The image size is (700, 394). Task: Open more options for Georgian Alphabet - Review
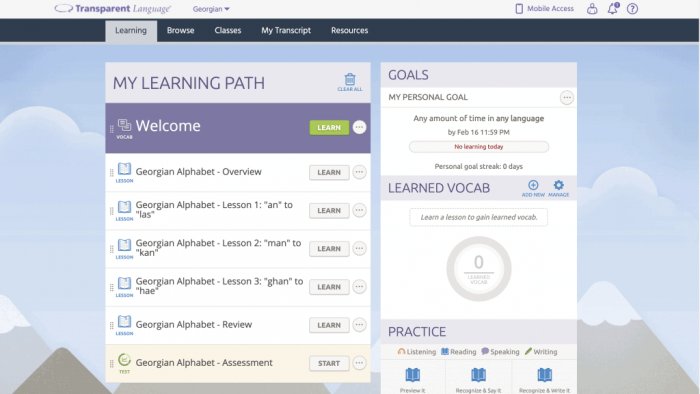pyautogui.click(x=359, y=325)
